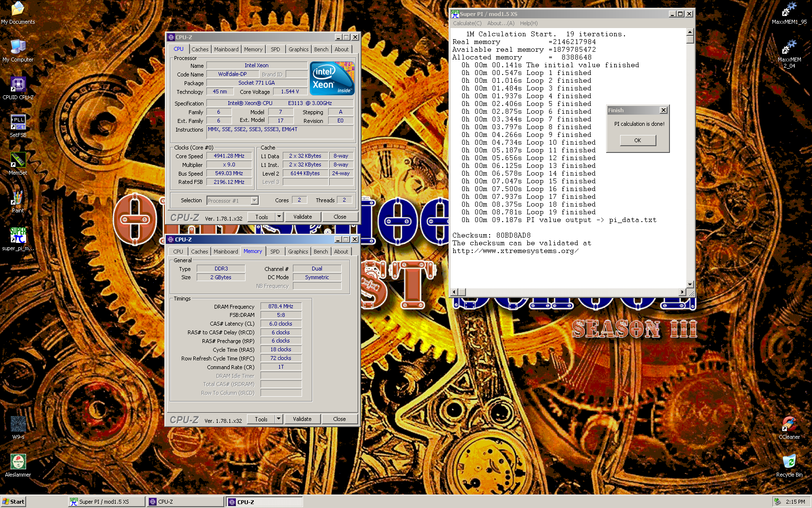
Task: Switch to CPU tab in bottom CPU-Z window
Action: 178,252
